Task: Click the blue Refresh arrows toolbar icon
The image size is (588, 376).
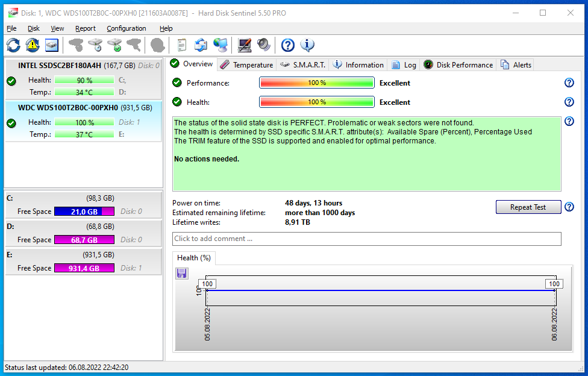Action: [13, 45]
